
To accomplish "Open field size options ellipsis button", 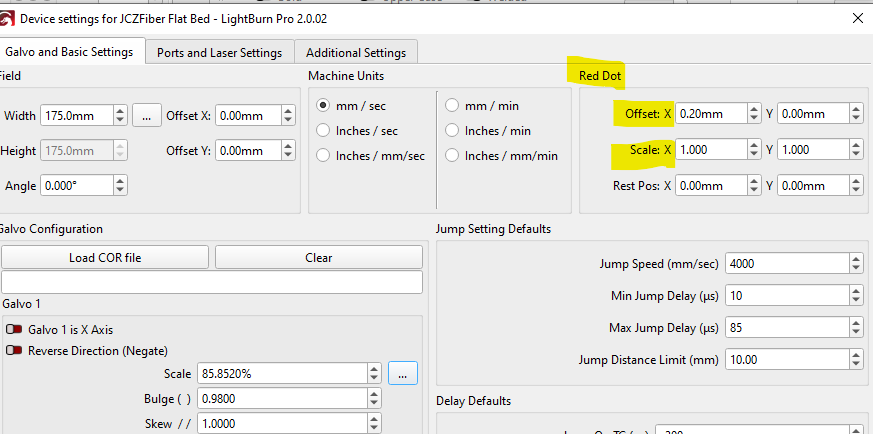I will 146,116.
